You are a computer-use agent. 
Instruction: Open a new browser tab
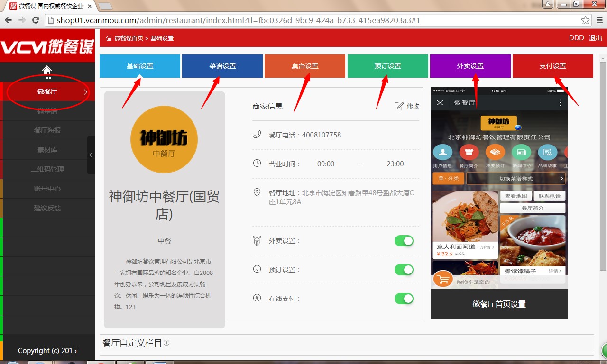coord(105,6)
